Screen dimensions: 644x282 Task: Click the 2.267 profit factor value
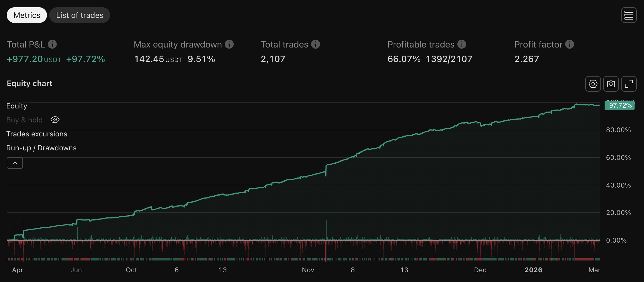[527, 59]
